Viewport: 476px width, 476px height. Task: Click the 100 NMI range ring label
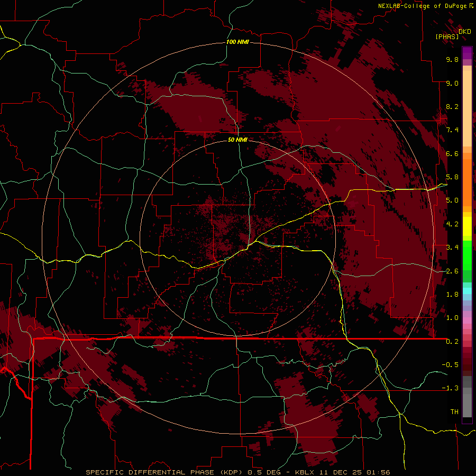(237, 42)
